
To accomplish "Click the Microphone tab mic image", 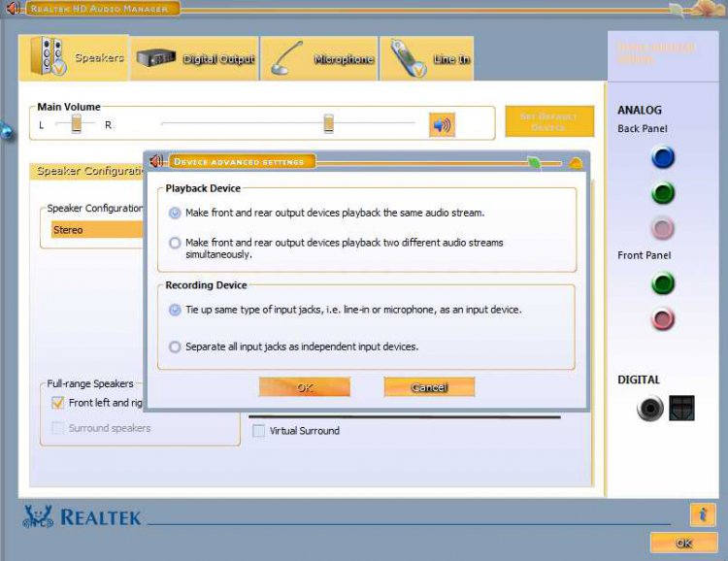I will (286, 58).
